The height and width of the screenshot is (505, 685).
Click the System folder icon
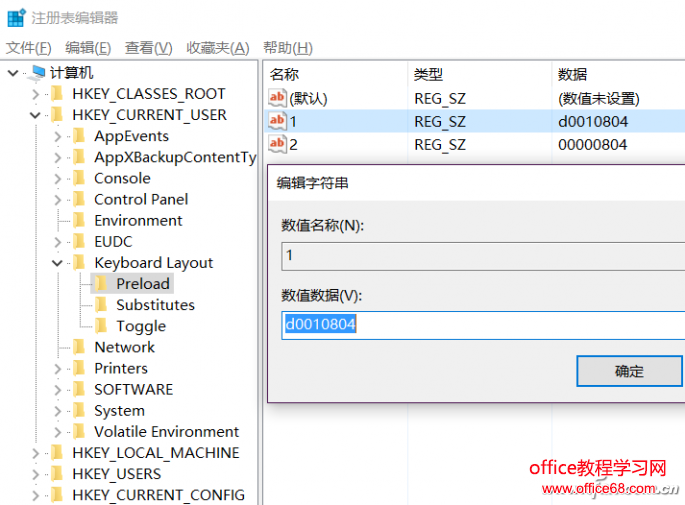pos(79,410)
